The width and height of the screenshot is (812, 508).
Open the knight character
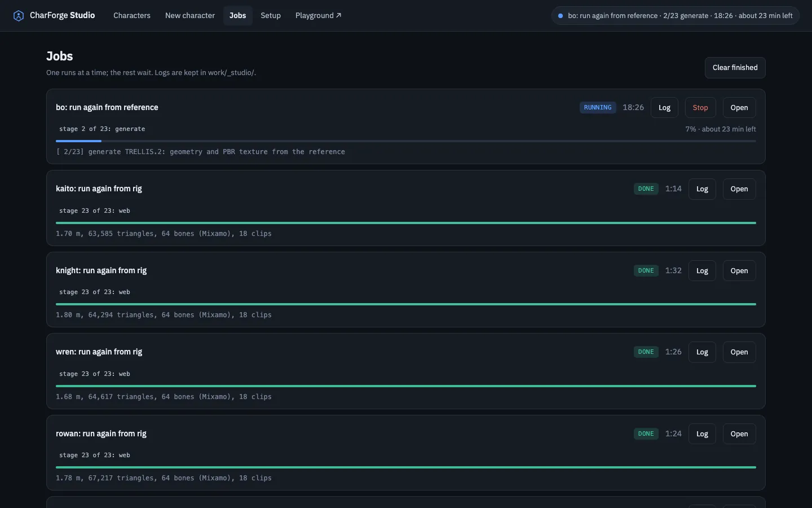pyautogui.click(x=739, y=271)
